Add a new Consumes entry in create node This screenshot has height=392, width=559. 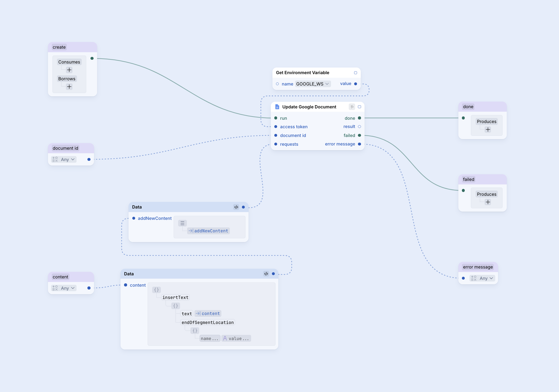click(x=69, y=70)
